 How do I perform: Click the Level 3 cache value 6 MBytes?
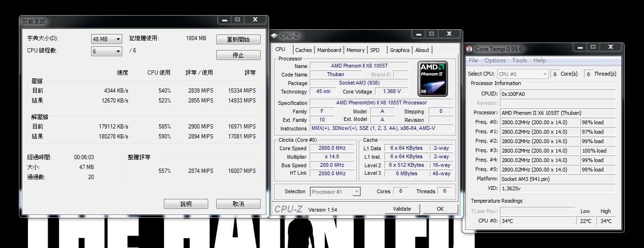(x=406, y=173)
